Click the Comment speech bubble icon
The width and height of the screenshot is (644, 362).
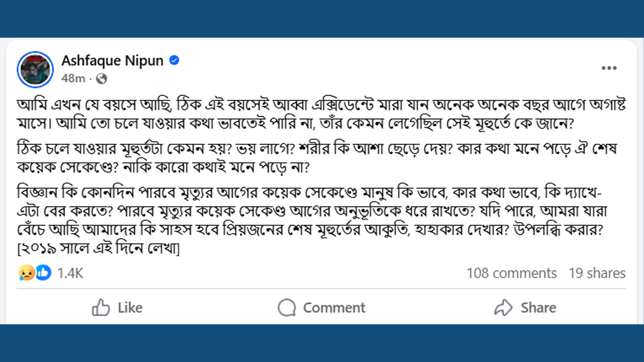tap(287, 308)
